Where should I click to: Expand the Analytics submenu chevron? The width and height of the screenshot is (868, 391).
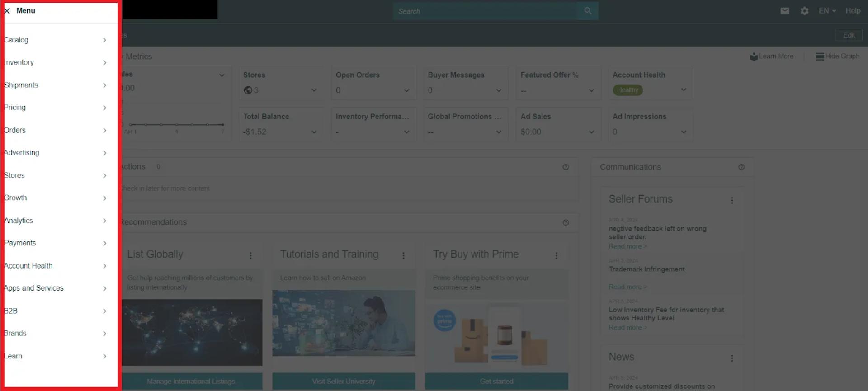104,221
